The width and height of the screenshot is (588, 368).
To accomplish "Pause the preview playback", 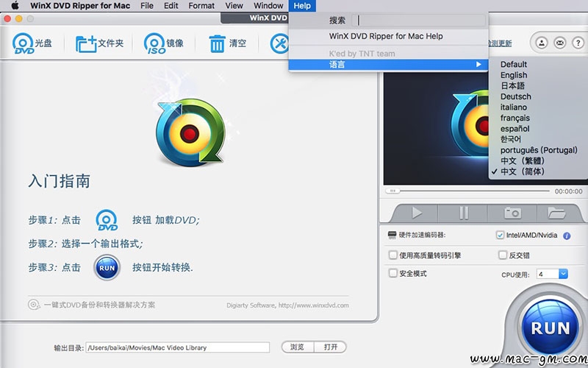I will (x=464, y=213).
